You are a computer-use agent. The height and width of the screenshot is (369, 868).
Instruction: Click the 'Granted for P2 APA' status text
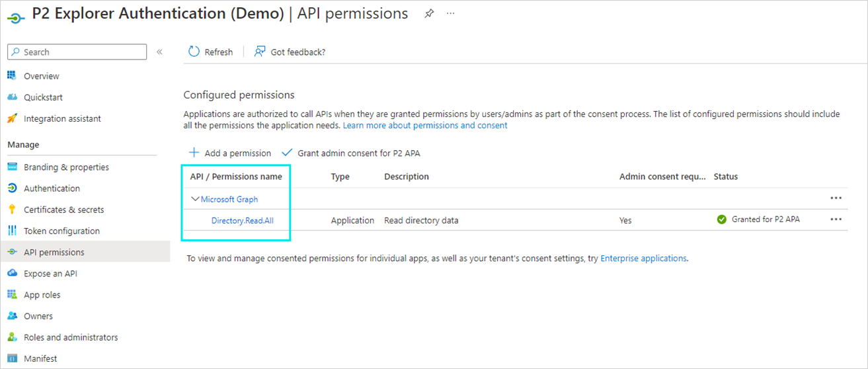766,220
